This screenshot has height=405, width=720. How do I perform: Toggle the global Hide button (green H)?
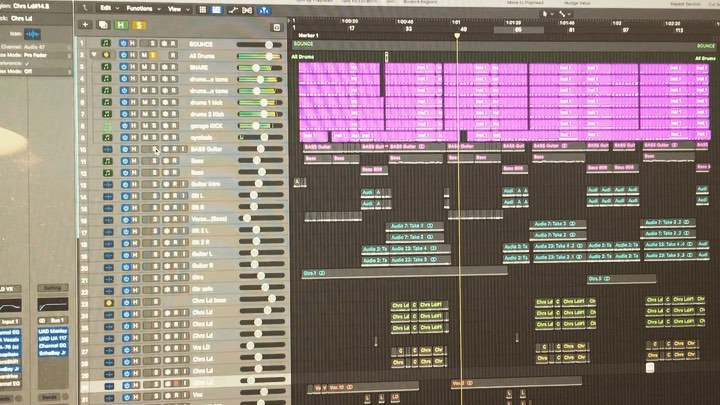pos(121,25)
